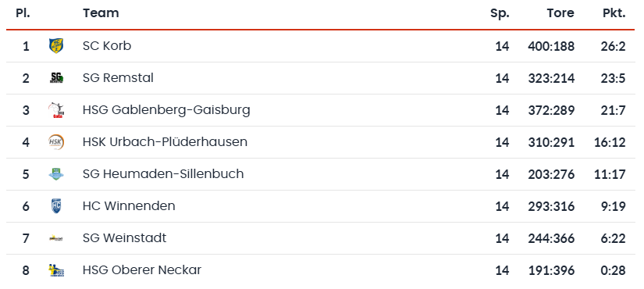Select SG Weinstadt team name
The image size is (644, 289).
[124, 238]
